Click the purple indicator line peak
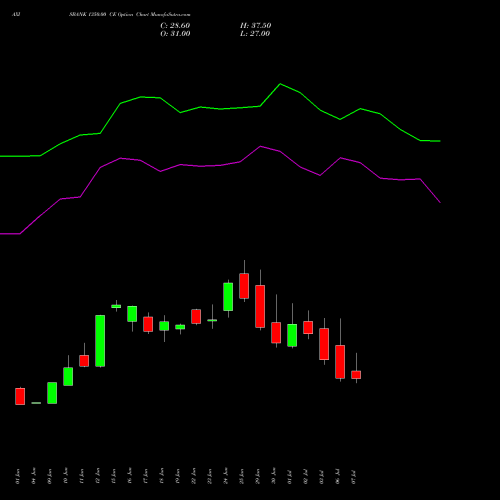Viewport: 500px width, 500px height. (x=260, y=146)
